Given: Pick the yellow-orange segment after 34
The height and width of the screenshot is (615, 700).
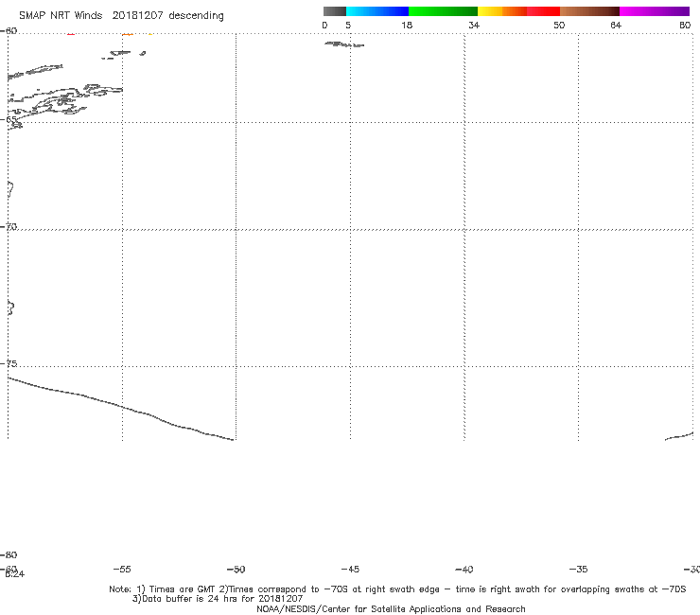Looking at the screenshot, I should [501, 11].
